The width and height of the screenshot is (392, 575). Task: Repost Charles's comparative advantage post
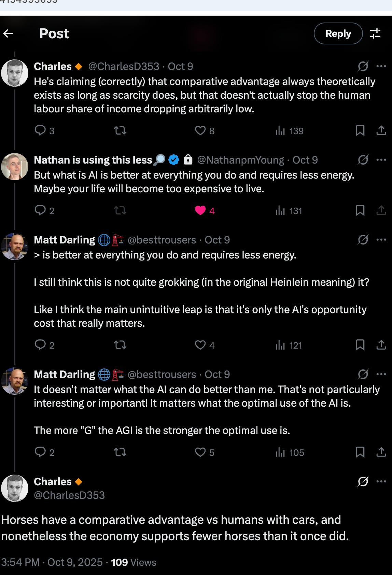click(x=120, y=130)
